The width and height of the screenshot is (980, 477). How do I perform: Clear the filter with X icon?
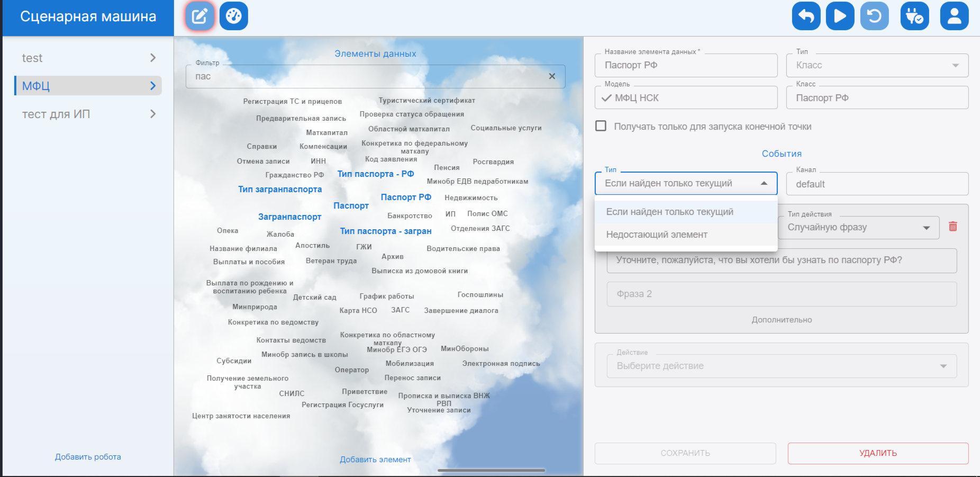click(552, 76)
